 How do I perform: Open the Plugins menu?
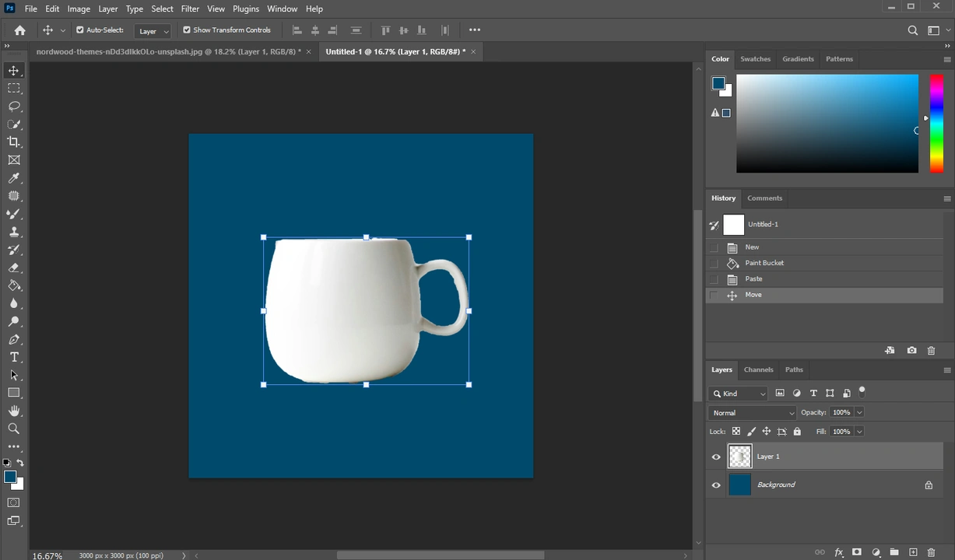coord(246,9)
